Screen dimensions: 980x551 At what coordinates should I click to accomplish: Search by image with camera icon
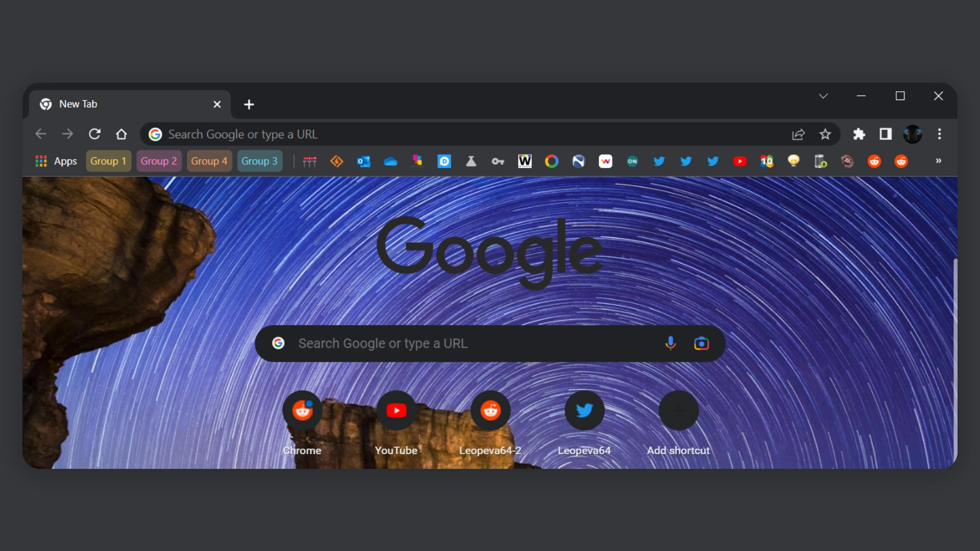pyautogui.click(x=701, y=343)
